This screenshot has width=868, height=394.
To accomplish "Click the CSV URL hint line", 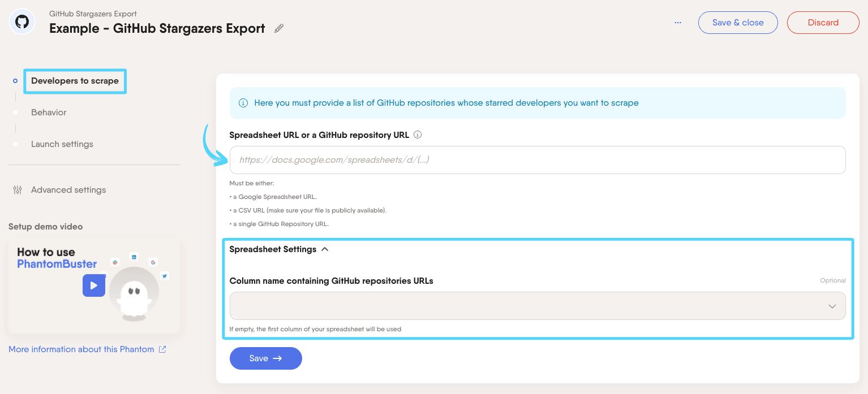I will pyautogui.click(x=308, y=210).
